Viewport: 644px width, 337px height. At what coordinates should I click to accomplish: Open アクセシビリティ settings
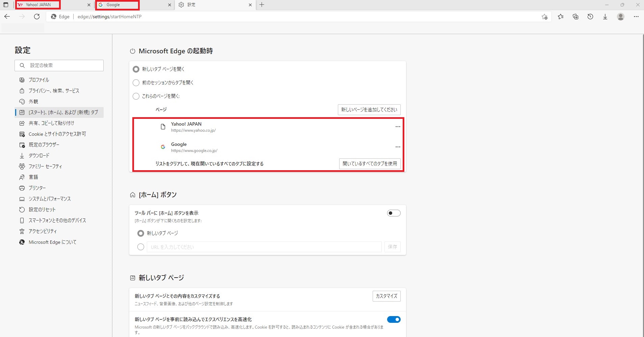59,231
